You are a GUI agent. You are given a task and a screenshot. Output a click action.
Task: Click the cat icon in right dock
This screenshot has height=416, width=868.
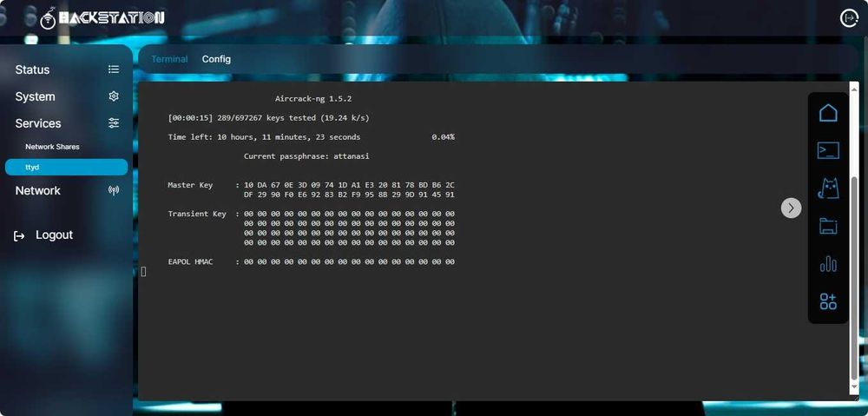click(x=828, y=188)
